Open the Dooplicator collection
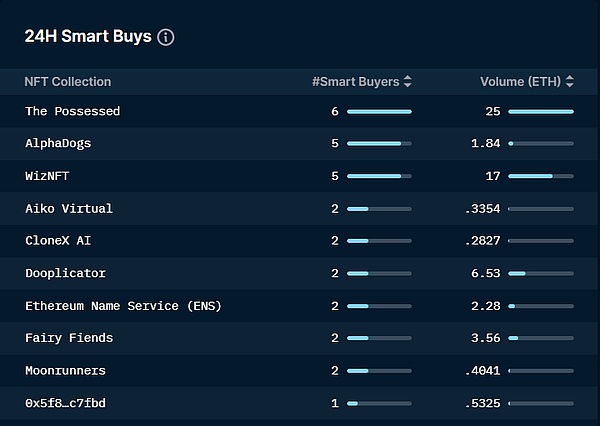Image resolution: width=600 pixels, height=426 pixels. (x=65, y=273)
